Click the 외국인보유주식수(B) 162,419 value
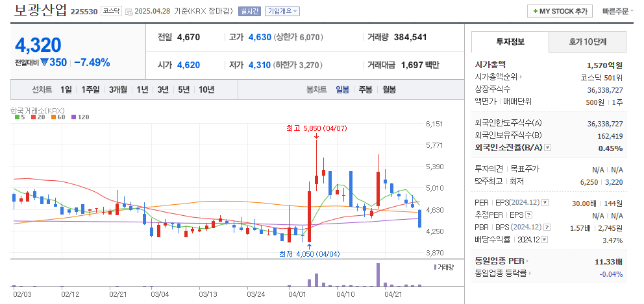644x304 pixels. tap(611, 135)
